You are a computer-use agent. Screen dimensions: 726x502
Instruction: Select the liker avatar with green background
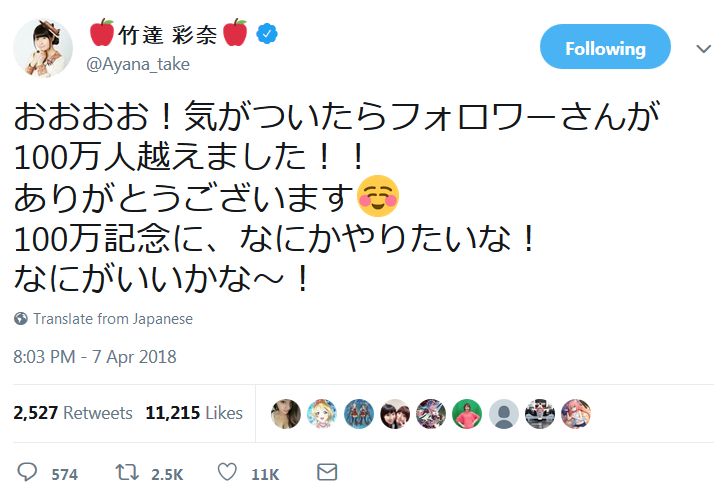pos(467,413)
